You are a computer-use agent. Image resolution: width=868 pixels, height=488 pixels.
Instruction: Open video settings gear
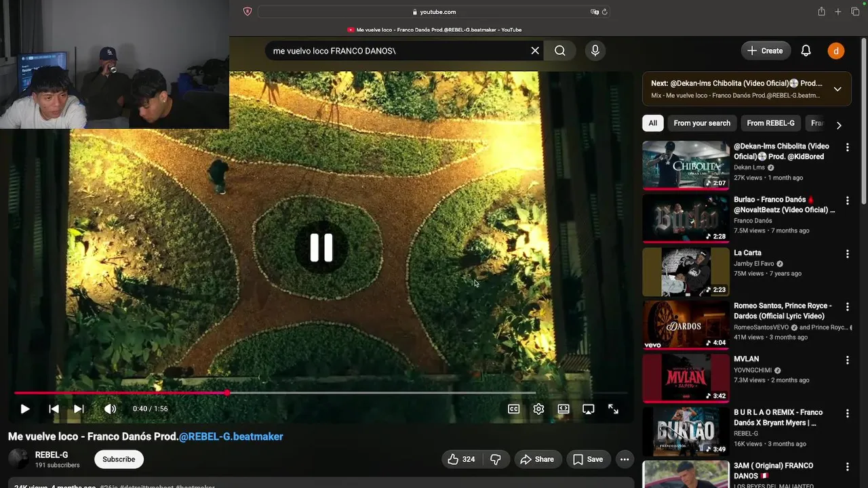(x=538, y=409)
